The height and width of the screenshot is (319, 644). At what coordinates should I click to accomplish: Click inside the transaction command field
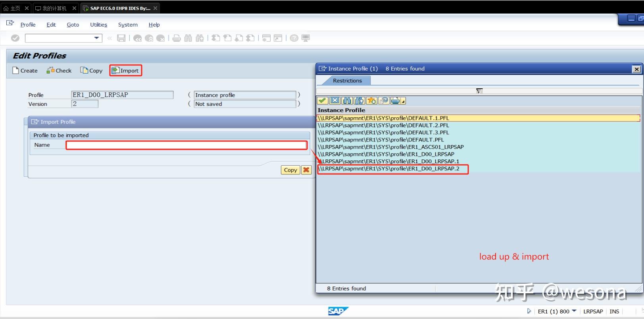pos(60,38)
